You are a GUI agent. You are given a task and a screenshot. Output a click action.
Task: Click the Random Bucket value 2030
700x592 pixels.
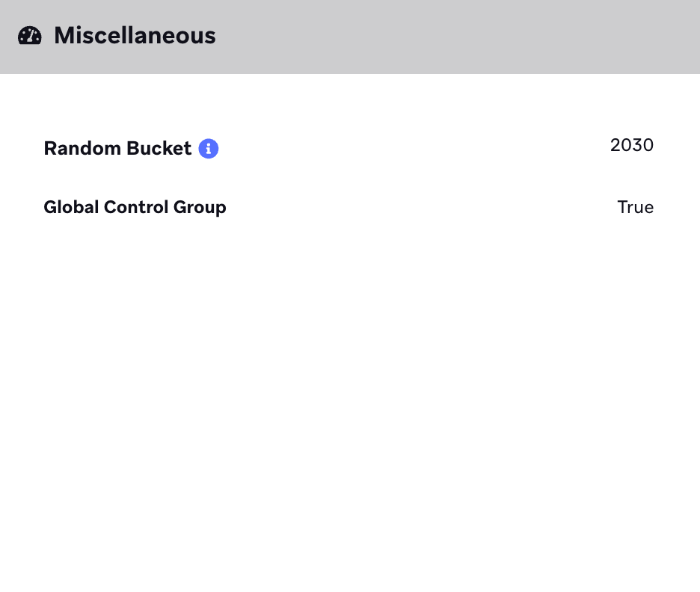632,145
